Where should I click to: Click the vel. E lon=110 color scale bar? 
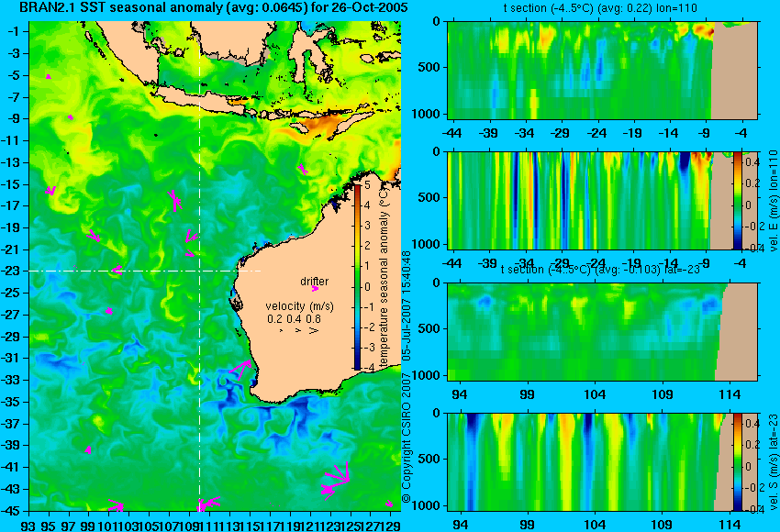tap(737, 200)
